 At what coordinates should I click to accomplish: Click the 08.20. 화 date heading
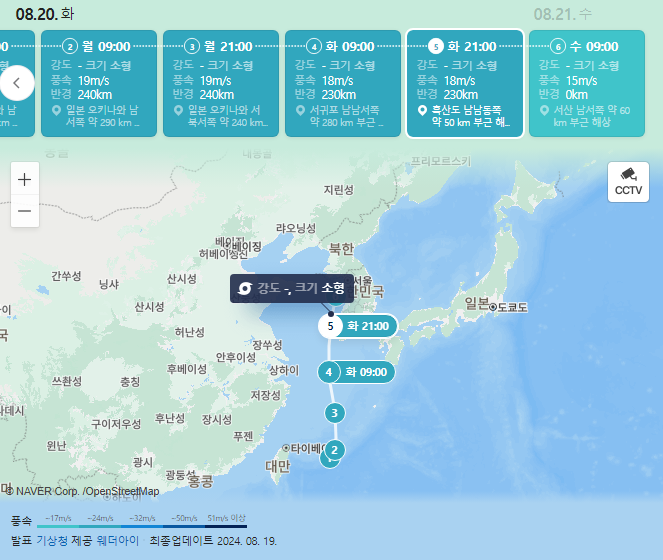pos(45,14)
